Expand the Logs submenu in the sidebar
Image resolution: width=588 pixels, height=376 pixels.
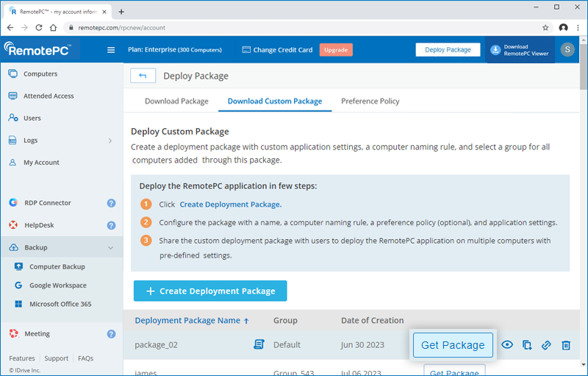tap(110, 141)
